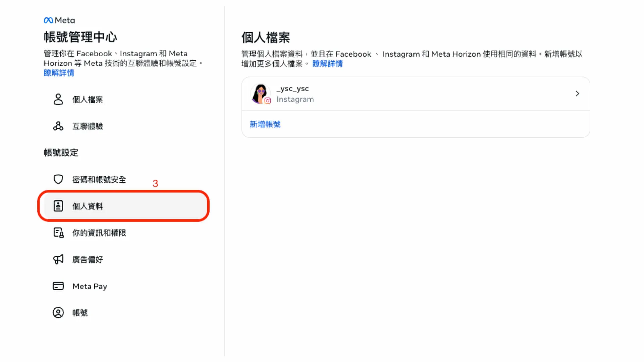Click the document lock icon beside 你的資訊和權限
644x362 pixels.
tap(58, 233)
